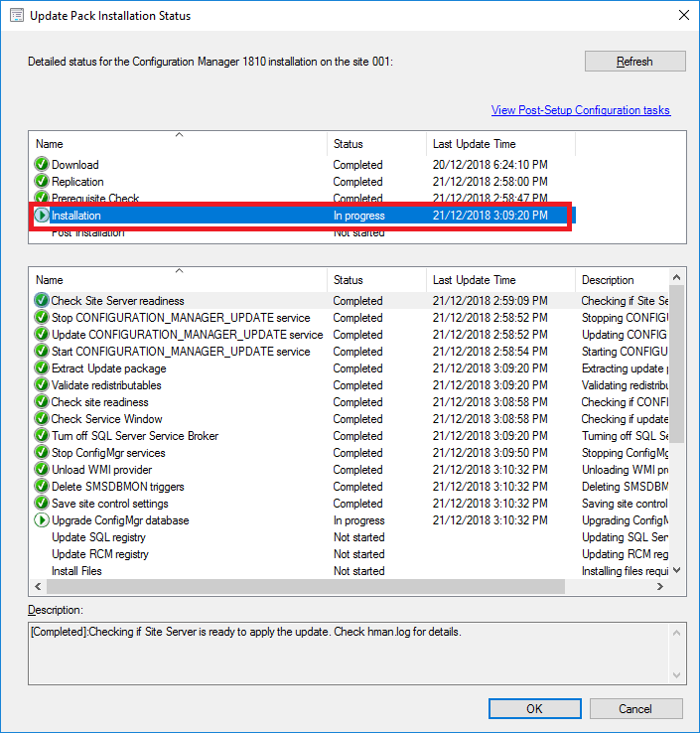Click the Refresh button

pos(635,62)
